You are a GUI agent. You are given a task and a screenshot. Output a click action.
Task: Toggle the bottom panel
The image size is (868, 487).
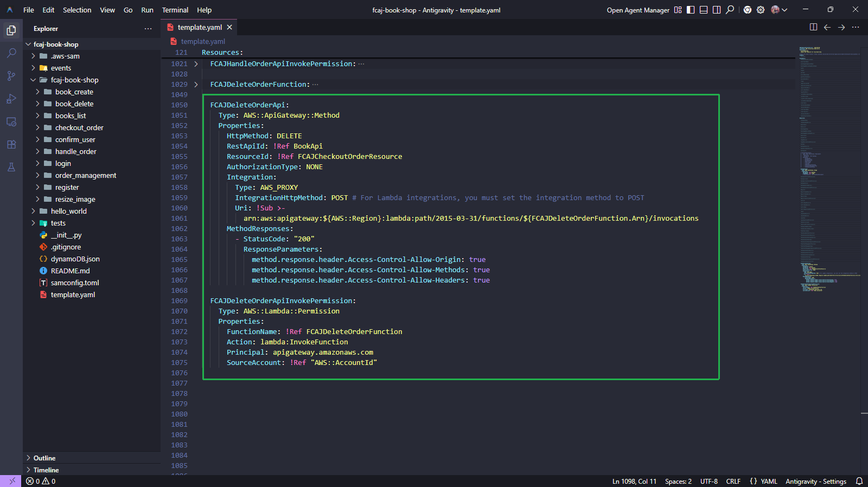(x=704, y=10)
